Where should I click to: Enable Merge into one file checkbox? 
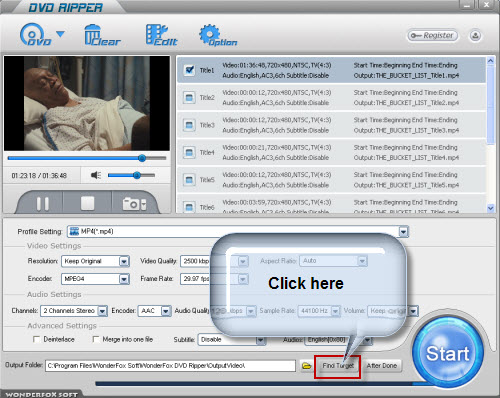pyautogui.click(x=96, y=339)
